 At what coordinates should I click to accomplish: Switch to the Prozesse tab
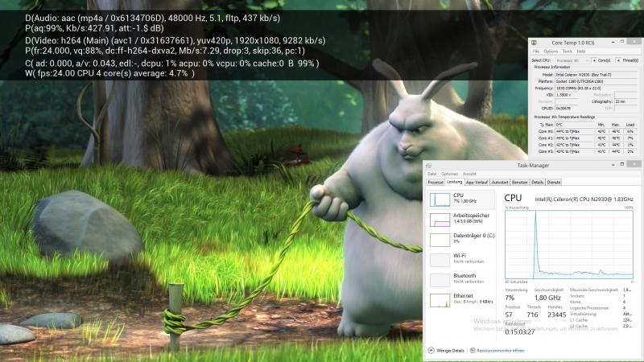point(436,183)
